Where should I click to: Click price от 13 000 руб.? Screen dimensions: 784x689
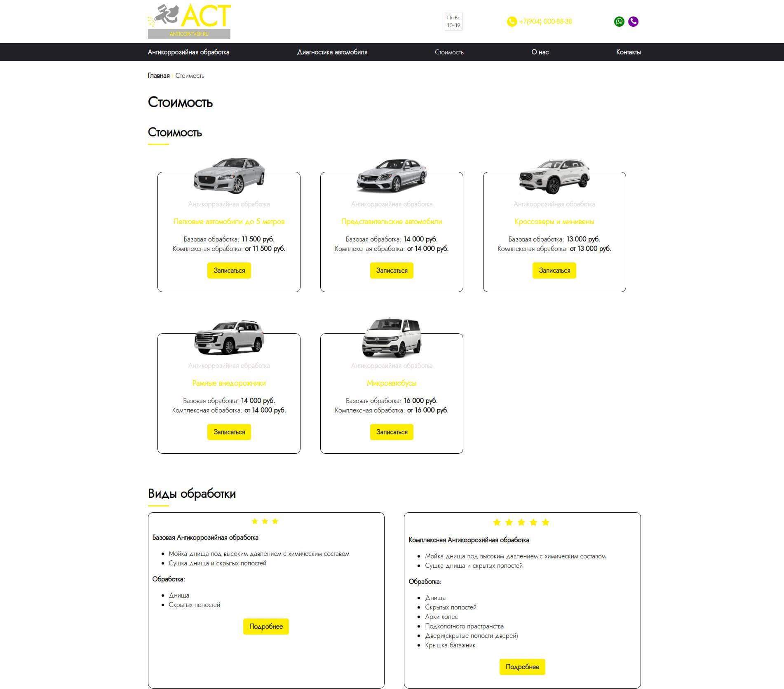tap(590, 248)
